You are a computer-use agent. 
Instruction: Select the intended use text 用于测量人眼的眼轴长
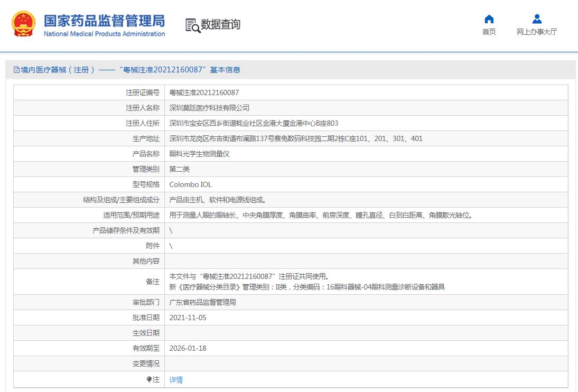(321, 215)
